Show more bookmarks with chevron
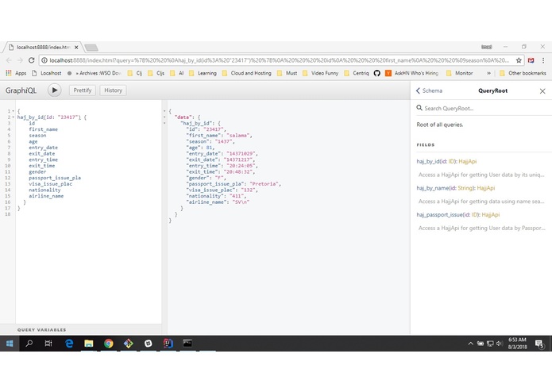 [x=488, y=73]
